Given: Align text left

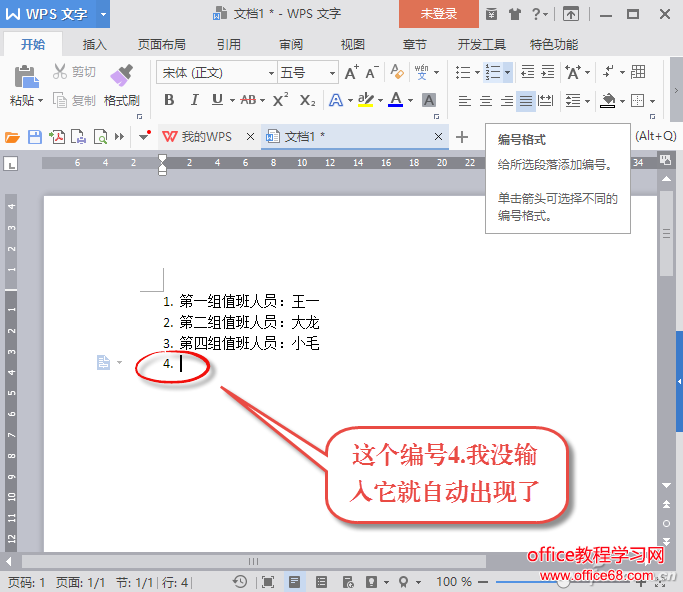Looking at the screenshot, I should [465, 101].
